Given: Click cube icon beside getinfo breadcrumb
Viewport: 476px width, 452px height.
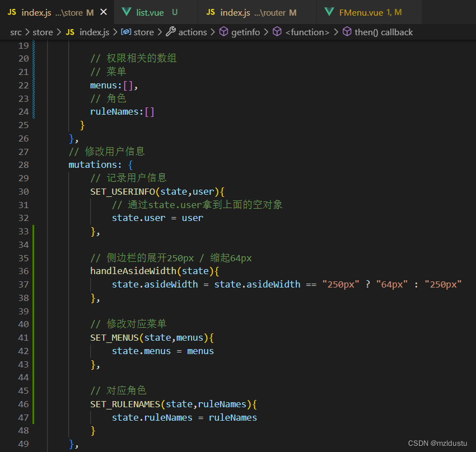Looking at the screenshot, I should (x=224, y=31).
